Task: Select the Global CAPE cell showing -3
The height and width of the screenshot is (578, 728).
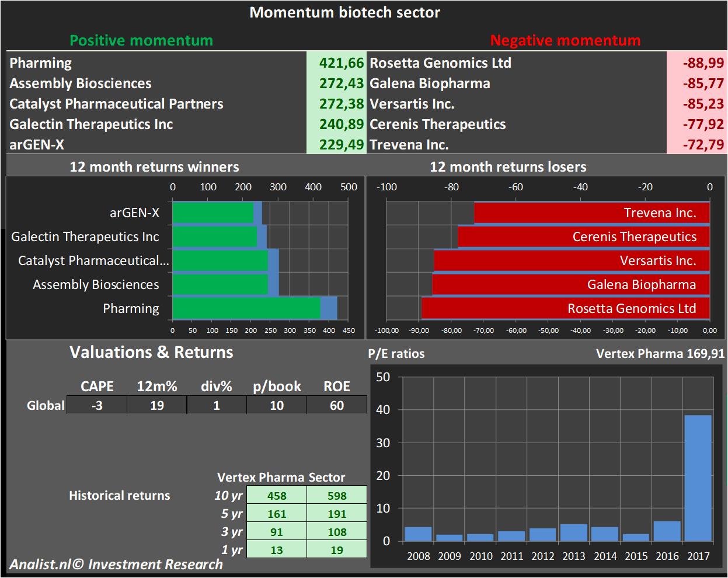Action: [x=97, y=405]
